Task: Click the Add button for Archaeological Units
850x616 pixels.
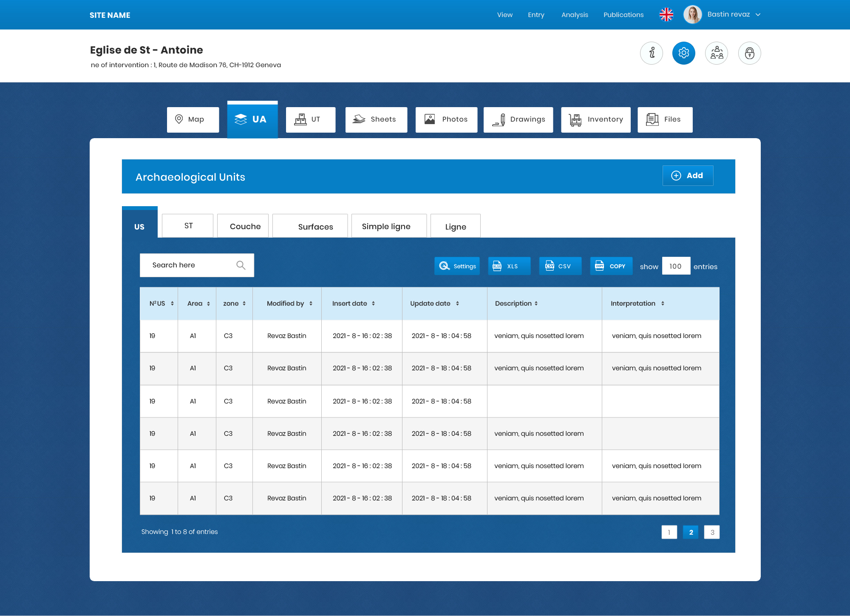Action: (688, 175)
